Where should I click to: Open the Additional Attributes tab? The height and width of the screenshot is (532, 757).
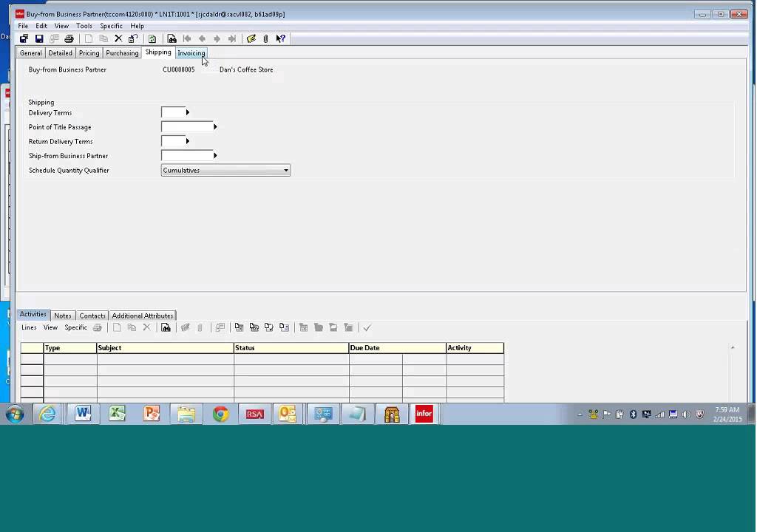(x=143, y=316)
